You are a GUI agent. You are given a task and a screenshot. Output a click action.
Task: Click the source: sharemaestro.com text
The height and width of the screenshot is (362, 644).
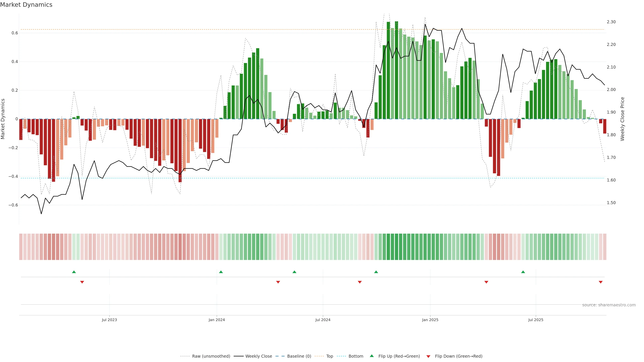point(609,305)
